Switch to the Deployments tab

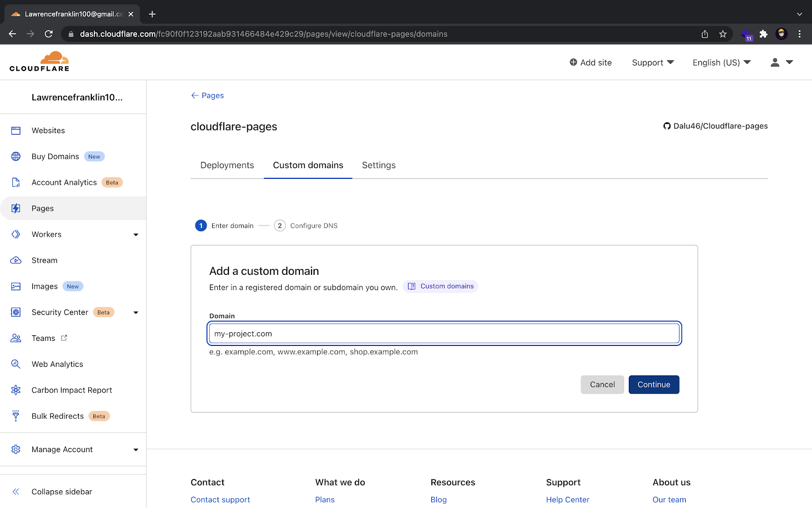(227, 165)
